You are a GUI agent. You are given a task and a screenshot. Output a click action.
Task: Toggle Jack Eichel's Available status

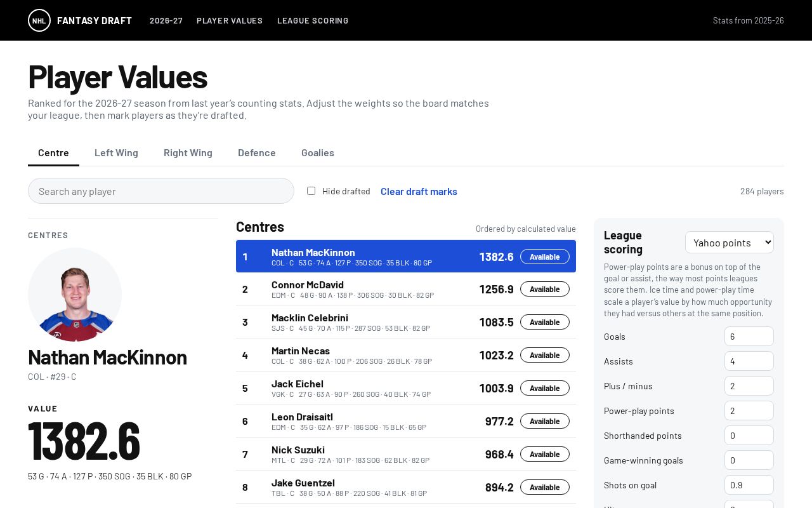tap(545, 388)
